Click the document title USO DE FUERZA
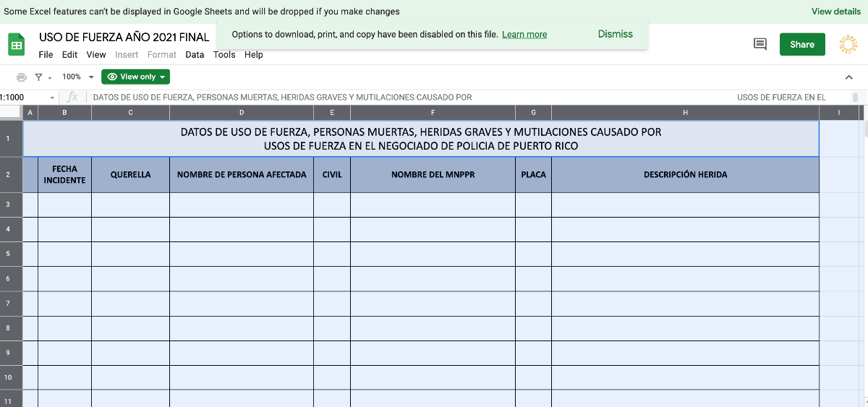 (124, 37)
